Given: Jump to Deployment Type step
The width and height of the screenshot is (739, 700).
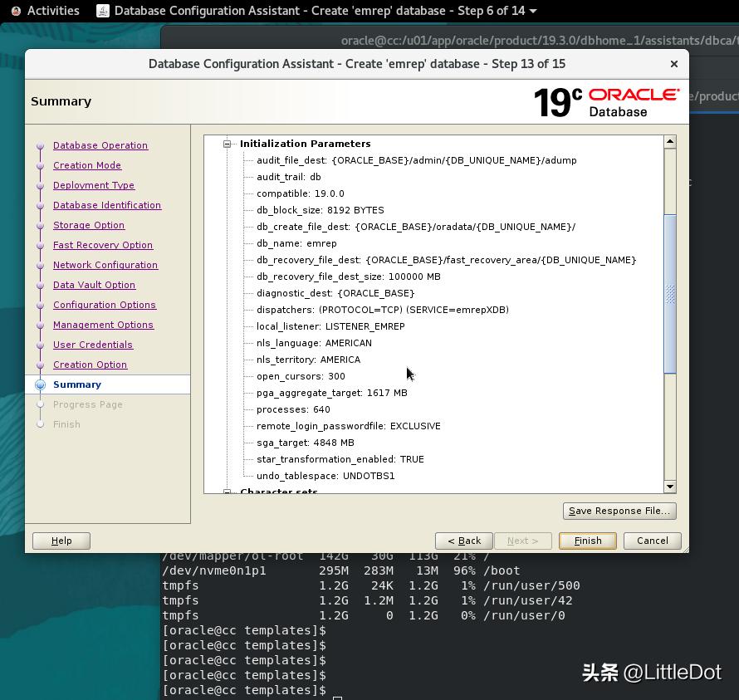Looking at the screenshot, I should point(94,185).
